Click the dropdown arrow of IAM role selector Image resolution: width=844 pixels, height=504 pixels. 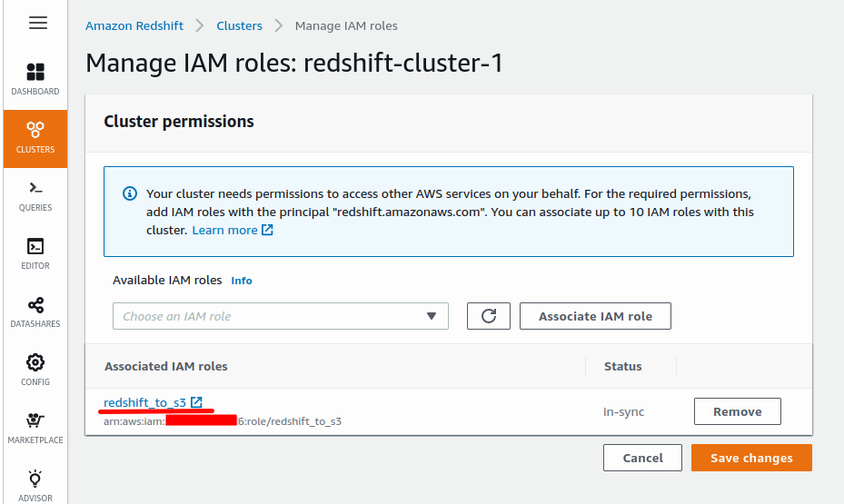432,316
